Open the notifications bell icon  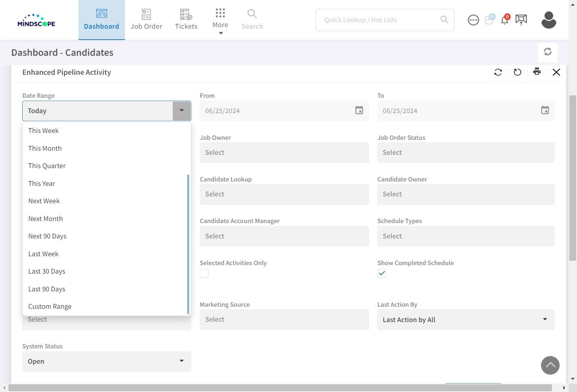505,20
